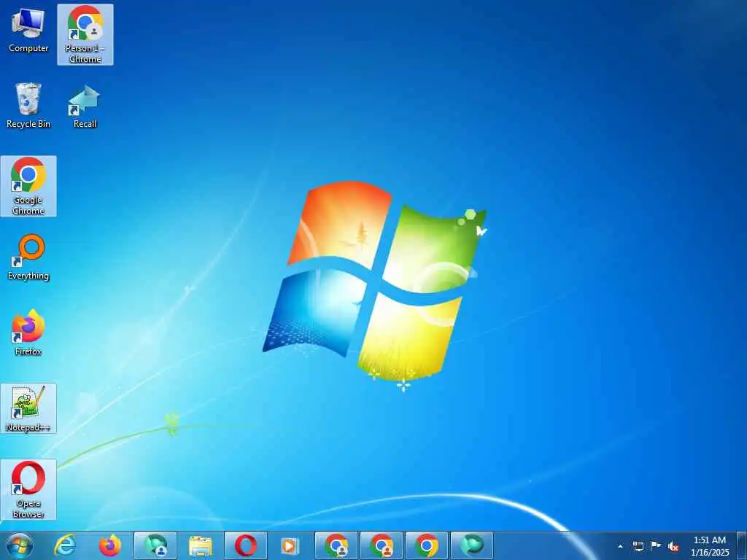Viewport: 747px width, 560px height.
Task: Open taskbar Chrome with gray profile badge
Action: click(x=336, y=545)
